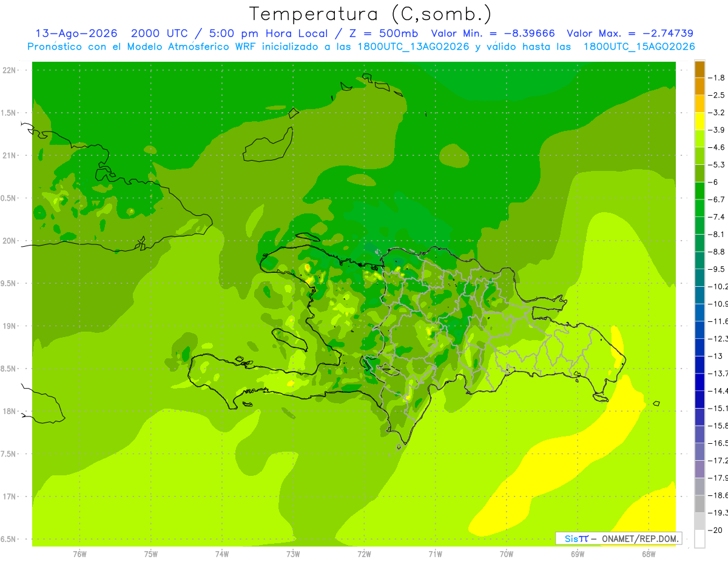The width and height of the screenshot is (728, 562).
Task: Click the legend value "-13"
Action: coord(715,356)
